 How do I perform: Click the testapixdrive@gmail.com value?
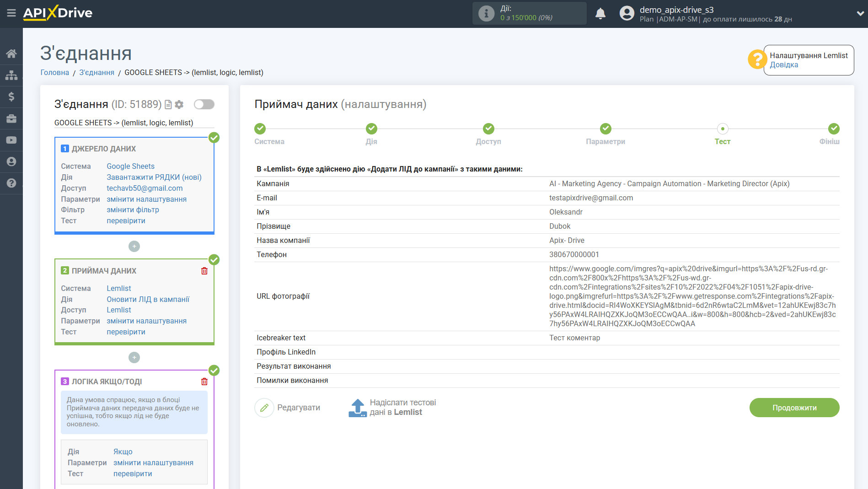591,198
